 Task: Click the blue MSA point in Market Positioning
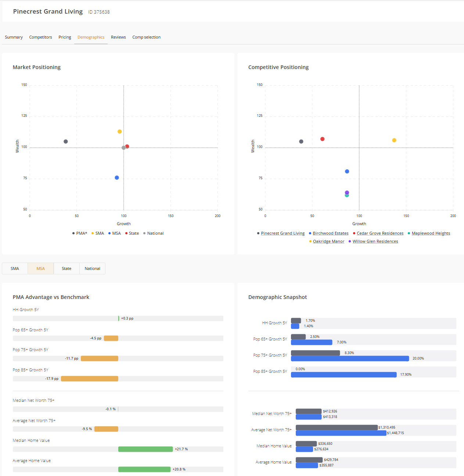(117, 178)
